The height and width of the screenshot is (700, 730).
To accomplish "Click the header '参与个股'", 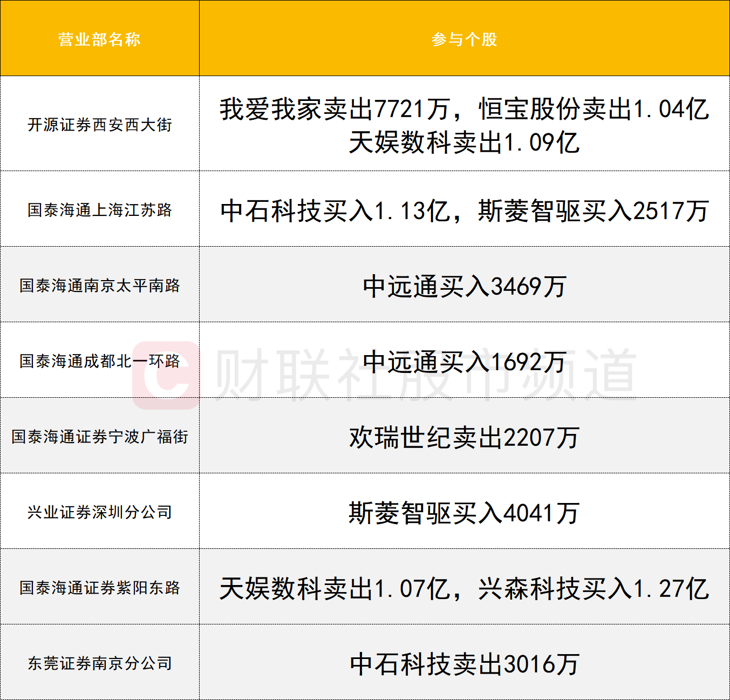I will pyautogui.click(x=464, y=39).
